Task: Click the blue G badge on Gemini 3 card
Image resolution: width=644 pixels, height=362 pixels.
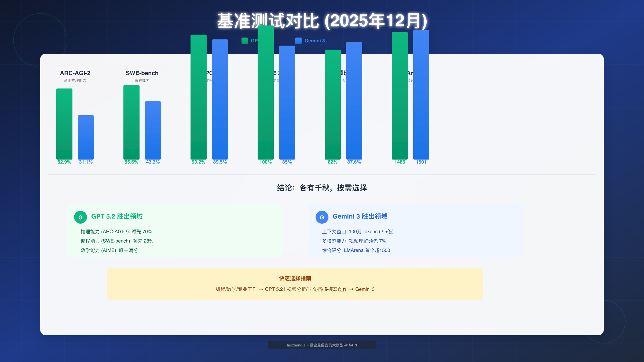Action: point(322,217)
